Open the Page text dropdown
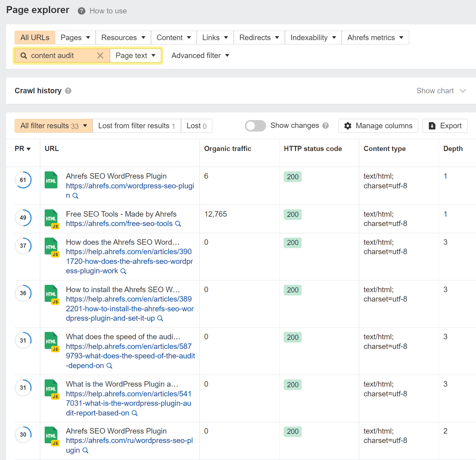The width and height of the screenshot is (476, 460). 135,55
